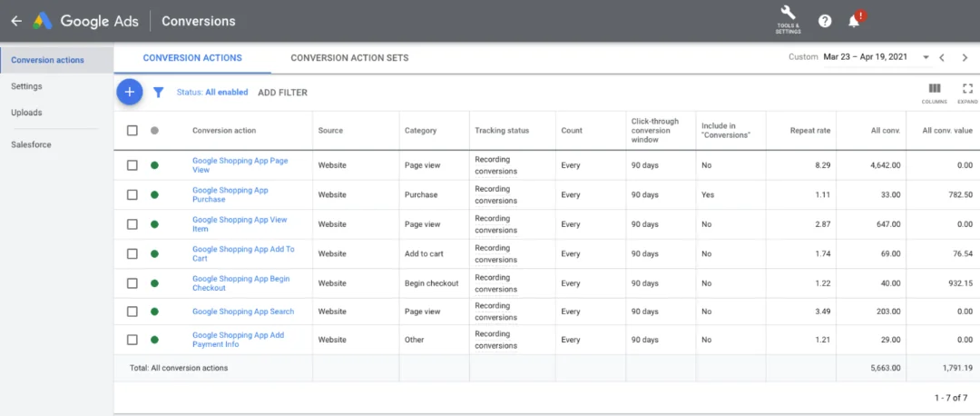Screen dimensions: 980x416
Task: Check the Google Shopping App Page View row
Action: [x=132, y=165]
